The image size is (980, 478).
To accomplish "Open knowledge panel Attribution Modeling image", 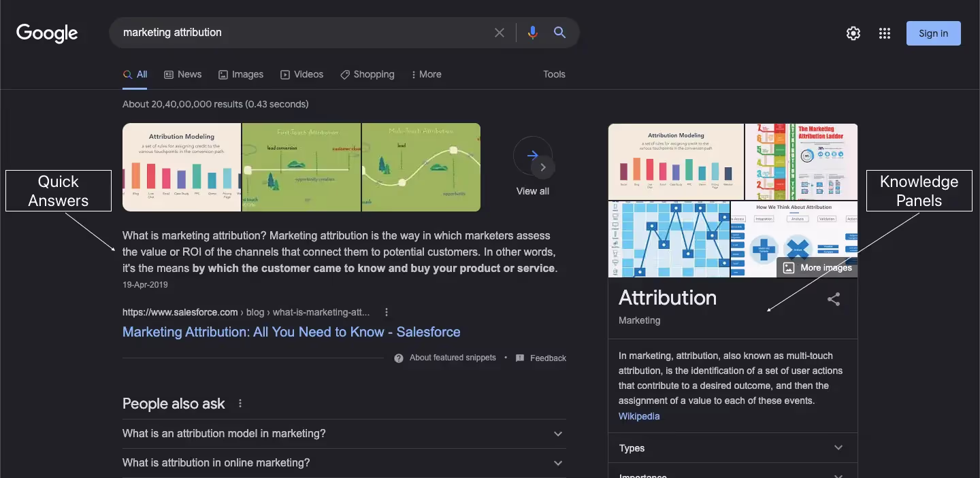I will pos(676,162).
